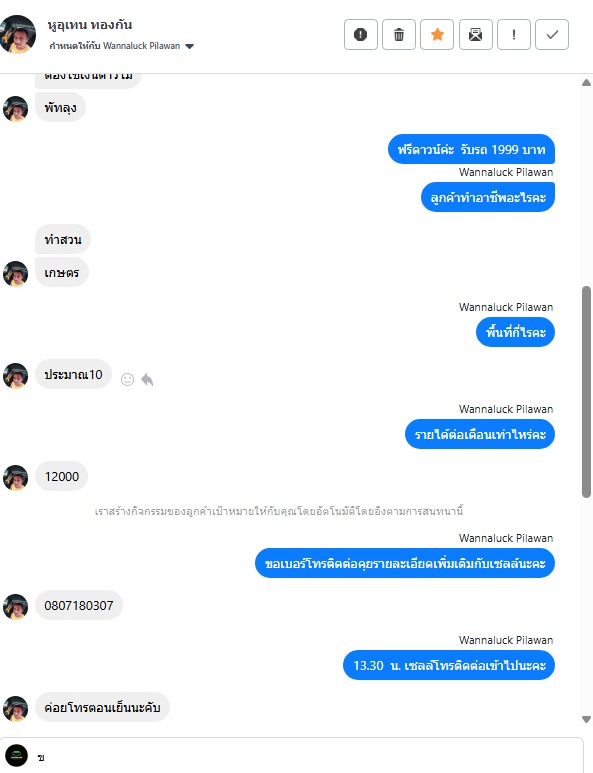Image resolution: width=593 pixels, height=773 pixels.
Task: Click sender avatar beside พัทลุง message
Action: pyautogui.click(x=15, y=108)
